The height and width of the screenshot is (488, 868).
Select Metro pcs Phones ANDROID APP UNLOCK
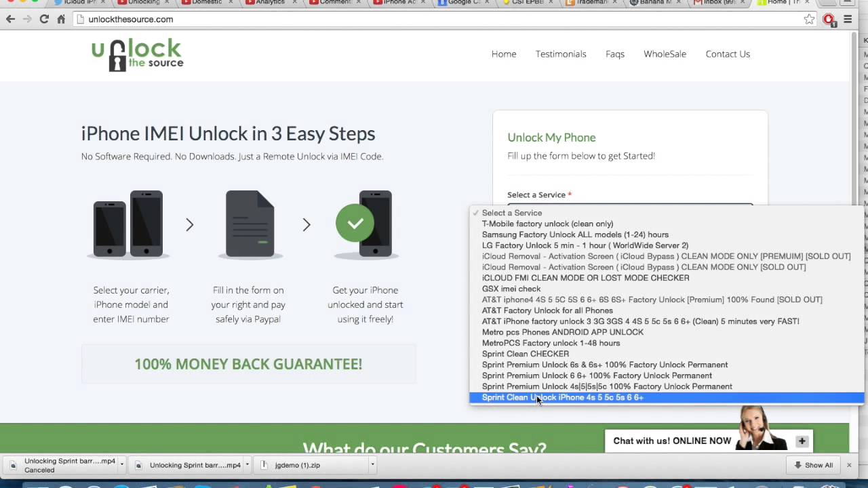[667, 332]
